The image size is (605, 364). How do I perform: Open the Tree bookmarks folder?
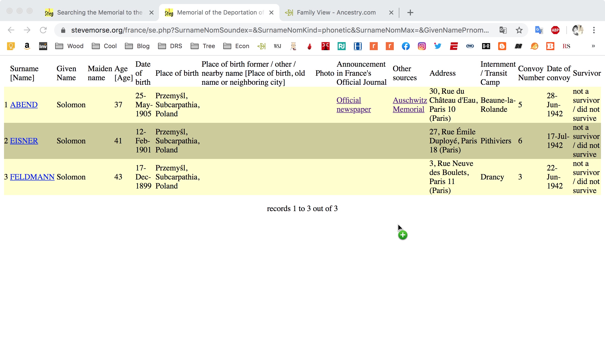203,46
